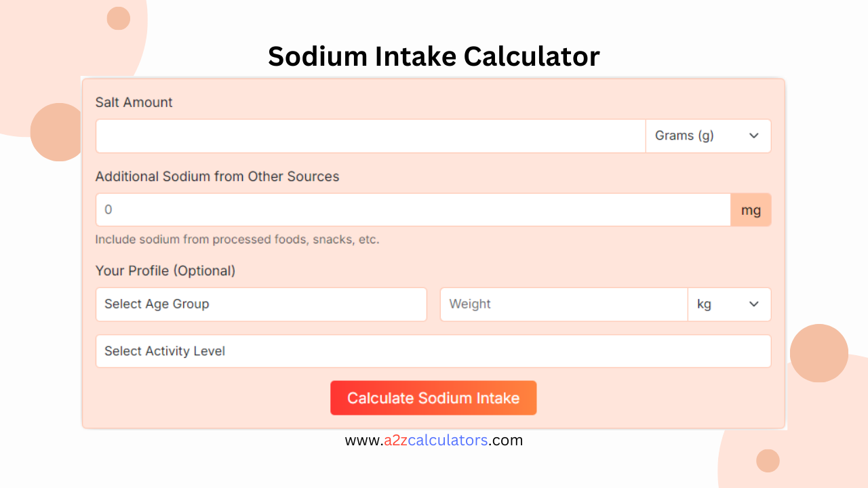Click the Sodium Intake Calculator title
Image resolution: width=868 pixels, height=488 pixels.
coord(433,56)
